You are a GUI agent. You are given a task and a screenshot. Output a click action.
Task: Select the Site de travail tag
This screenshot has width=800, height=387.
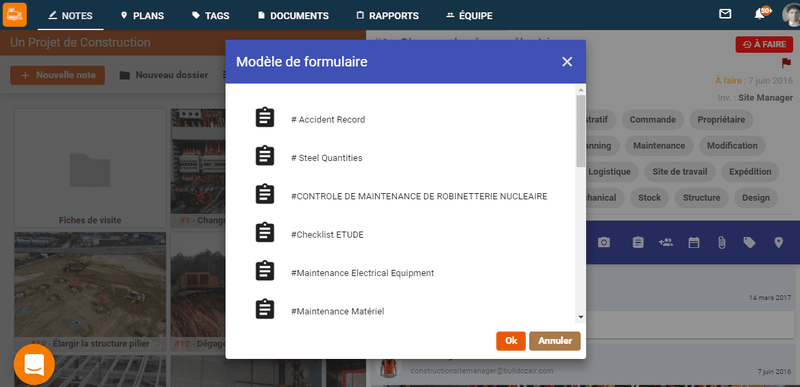pyautogui.click(x=680, y=172)
